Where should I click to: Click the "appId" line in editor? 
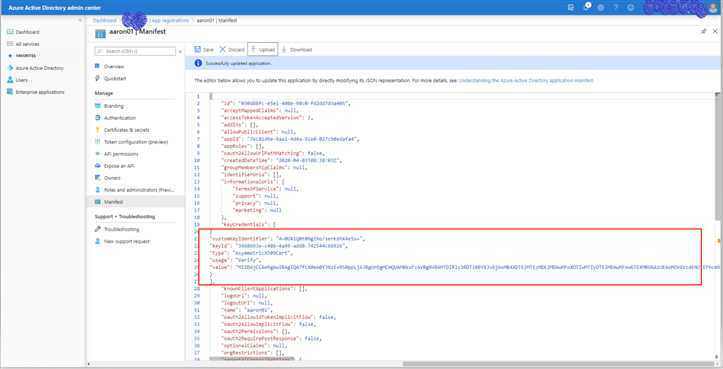point(290,139)
